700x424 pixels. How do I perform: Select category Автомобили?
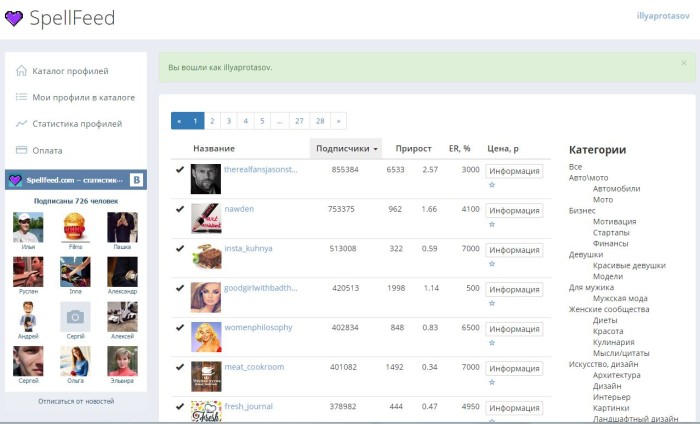617,188
